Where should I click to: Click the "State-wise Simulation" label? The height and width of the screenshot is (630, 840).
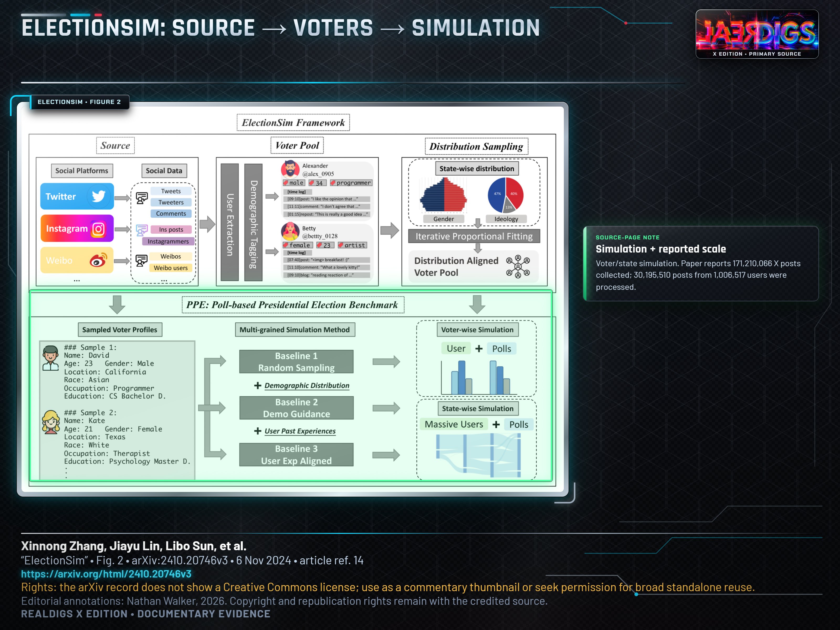478,409
